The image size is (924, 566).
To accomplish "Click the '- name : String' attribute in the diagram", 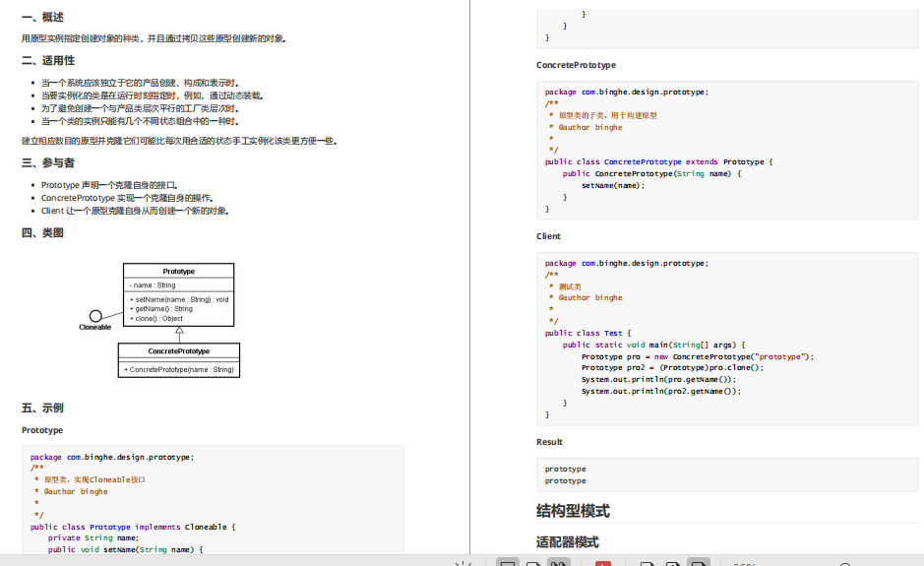I will click(153, 285).
